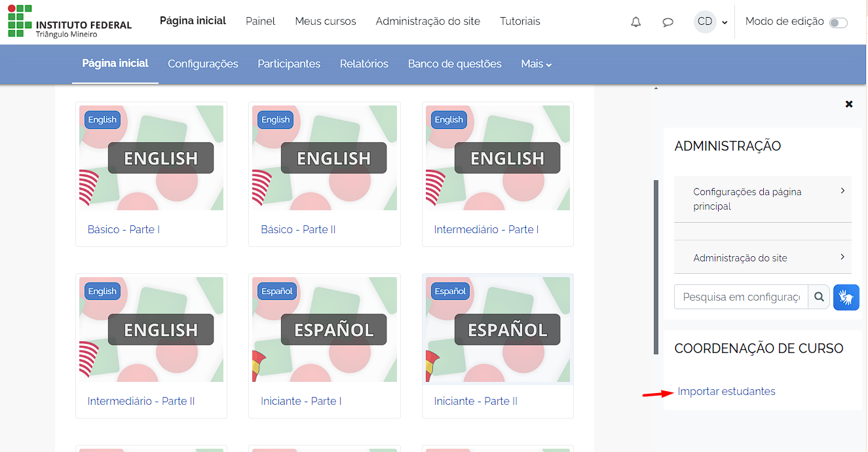Expand the Mais dropdown menu

pyautogui.click(x=536, y=64)
